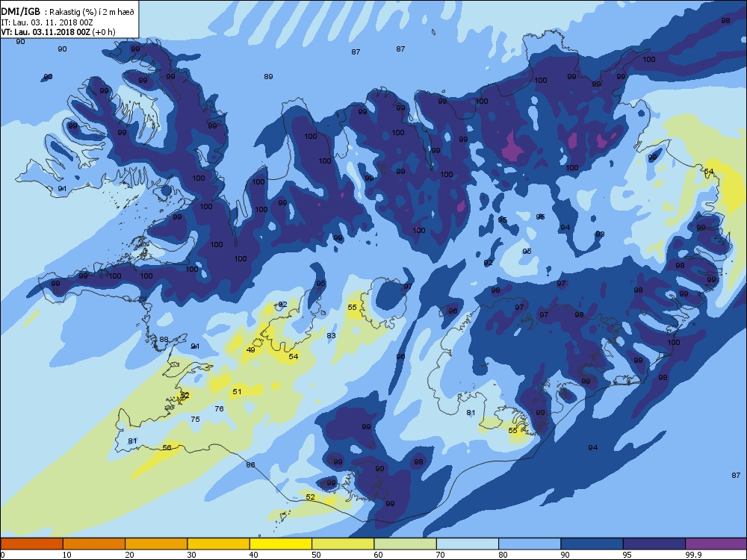Click the '10' legend tick label
Image resolution: width=747 pixels, height=560 pixels.
tap(66, 555)
